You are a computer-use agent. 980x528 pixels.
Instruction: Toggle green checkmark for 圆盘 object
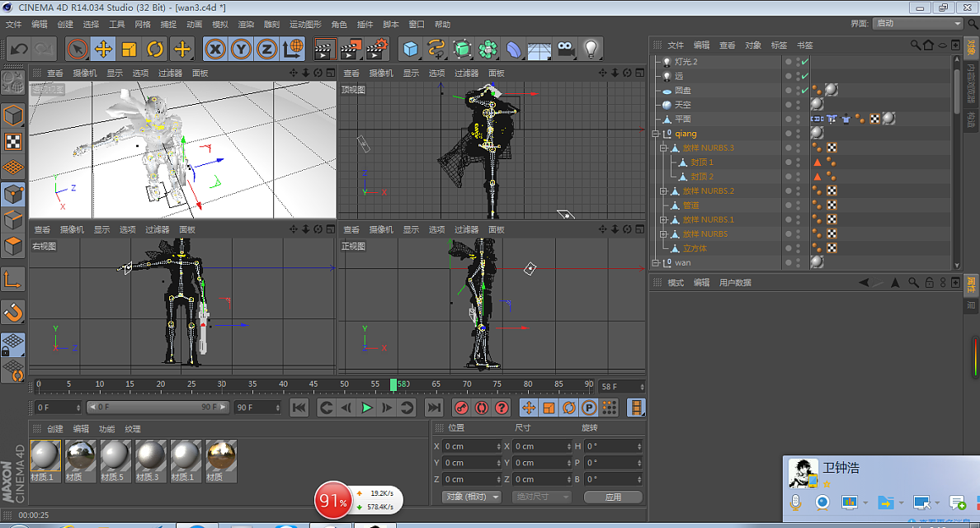[x=805, y=90]
